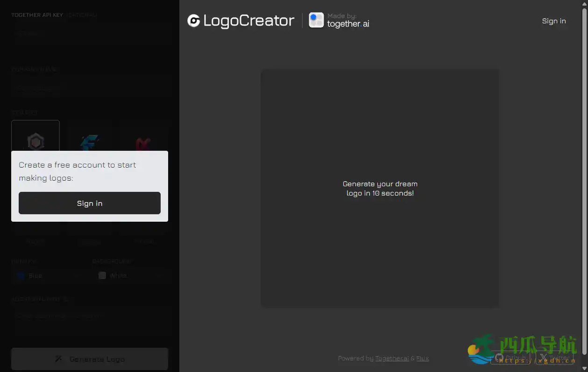Open Twitter via the X icon button
Viewport: 588px width, 372px height.
(543, 358)
